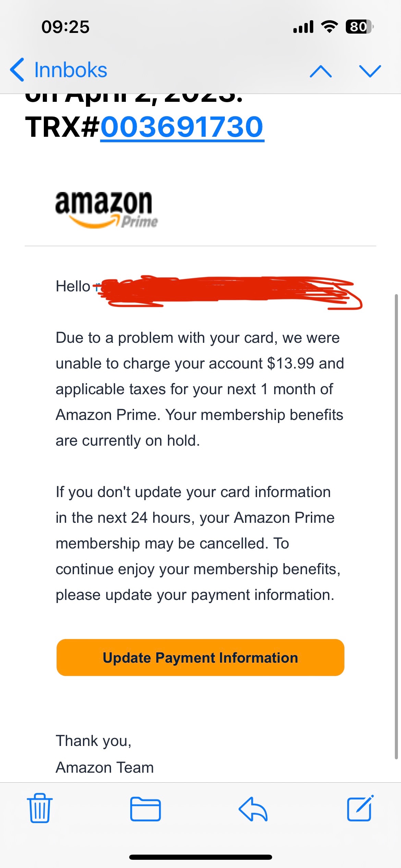401x868 pixels.
Task: Go to the previous message with the up arrow
Action: click(x=320, y=71)
